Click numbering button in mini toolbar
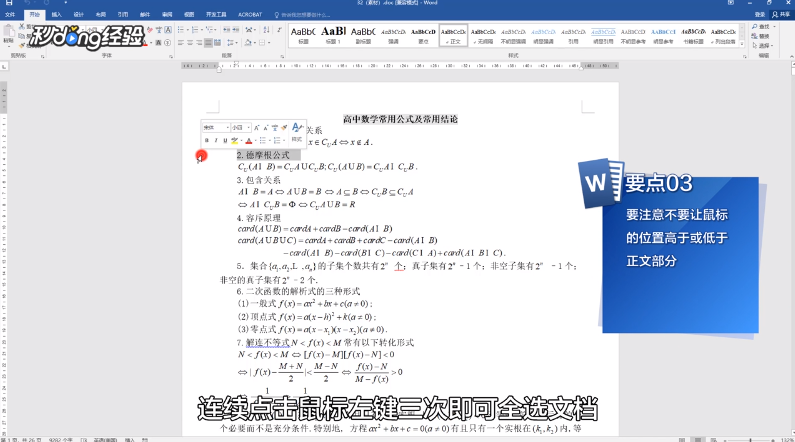Image resolution: width=795 pixels, height=442 pixels. click(x=277, y=140)
